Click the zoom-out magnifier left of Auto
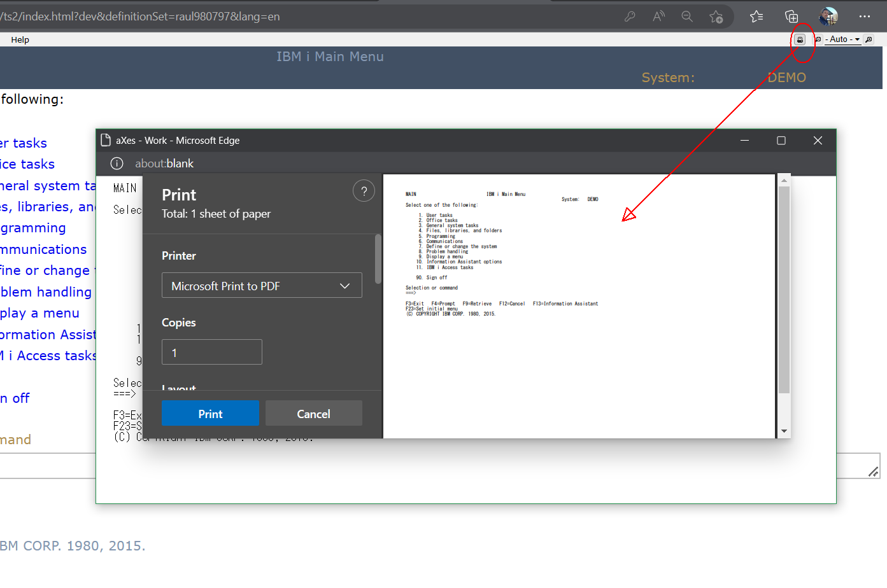The width and height of the screenshot is (887, 588). tap(818, 39)
